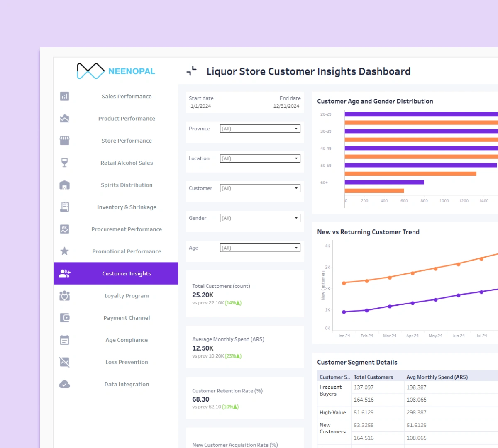
Task: Click the purple Apr 24 data point
Action: pos(413,303)
